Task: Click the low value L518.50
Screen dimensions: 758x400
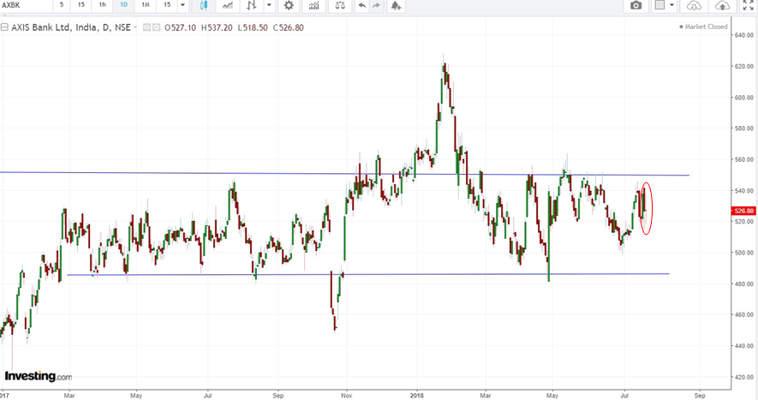Action: click(x=252, y=28)
